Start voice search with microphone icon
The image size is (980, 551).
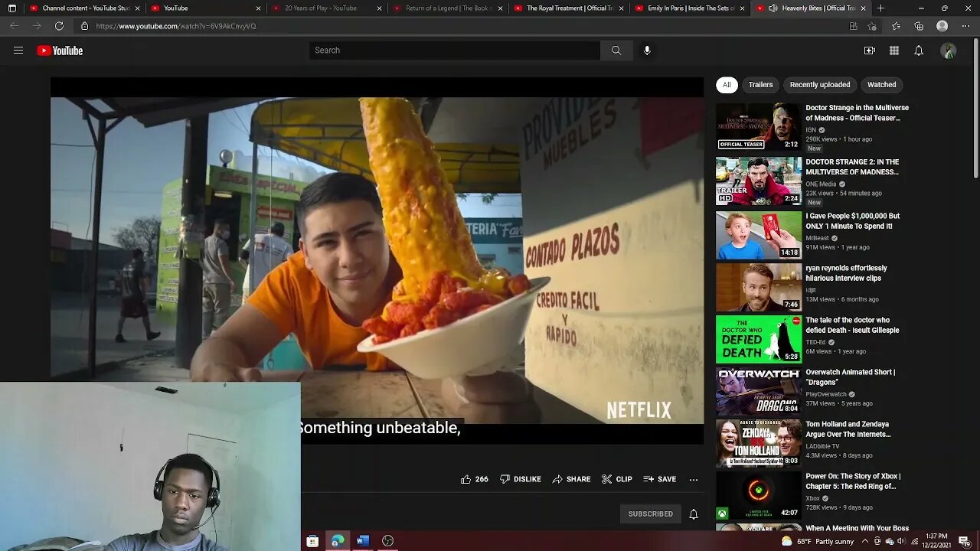[647, 51]
